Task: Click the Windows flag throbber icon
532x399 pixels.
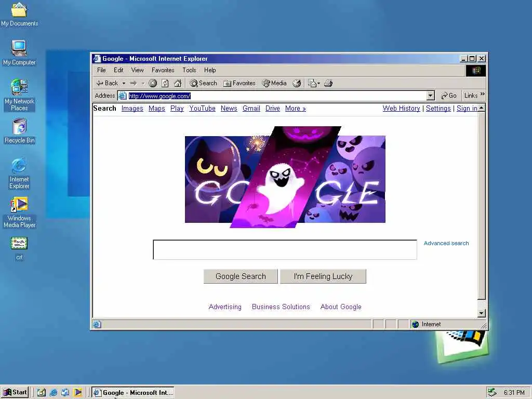Action: [x=476, y=71]
